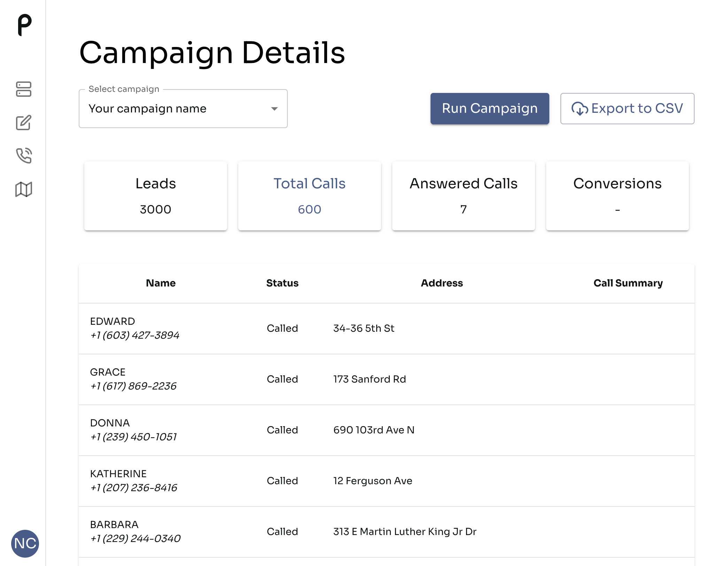Run the campaign
This screenshot has width=728, height=566.
(490, 109)
